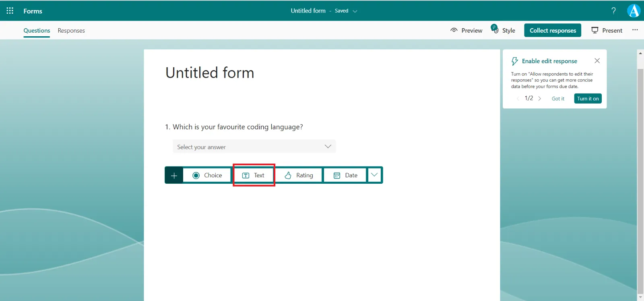Switch to the Questions tab
This screenshot has width=644, height=301.
[x=37, y=31]
